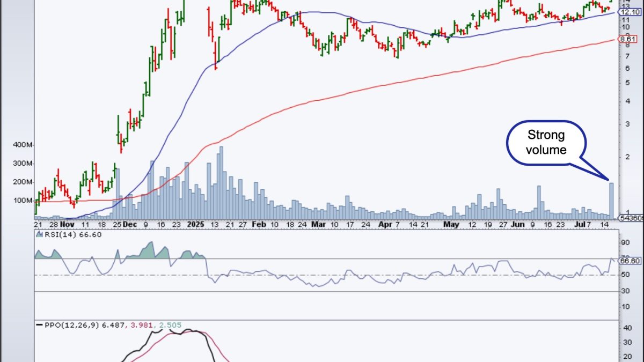644x362 pixels.
Task: Click the RSI area-chart icon
Action: [x=39, y=234]
